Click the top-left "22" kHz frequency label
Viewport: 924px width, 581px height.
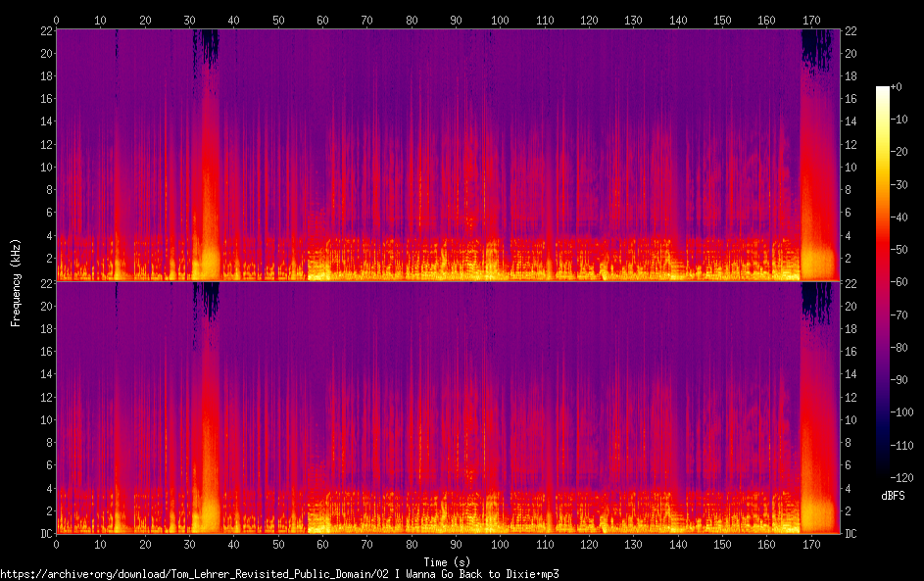point(45,31)
